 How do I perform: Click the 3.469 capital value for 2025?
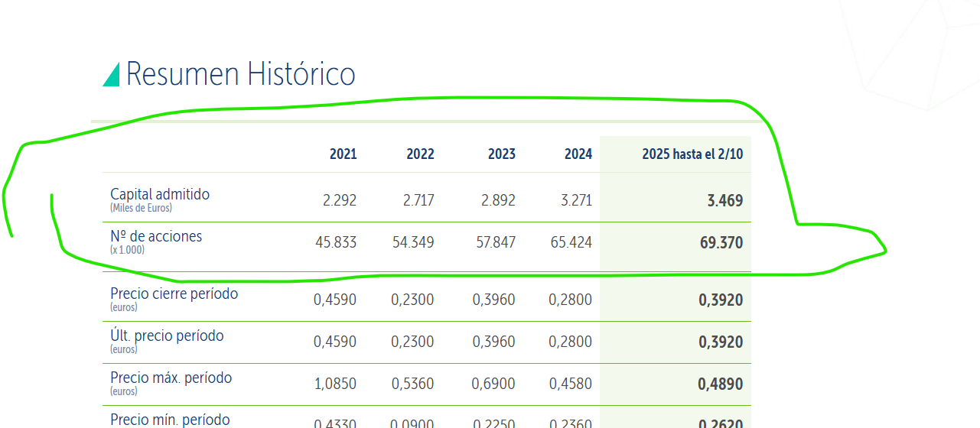click(x=724, y=201)
